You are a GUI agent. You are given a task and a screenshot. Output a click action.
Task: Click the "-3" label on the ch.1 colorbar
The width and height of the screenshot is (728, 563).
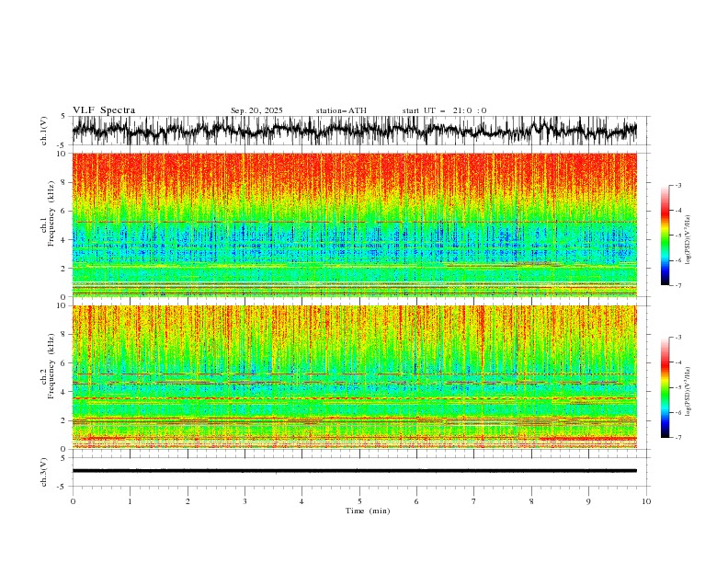pyautogui.click(x=678, y=185)
